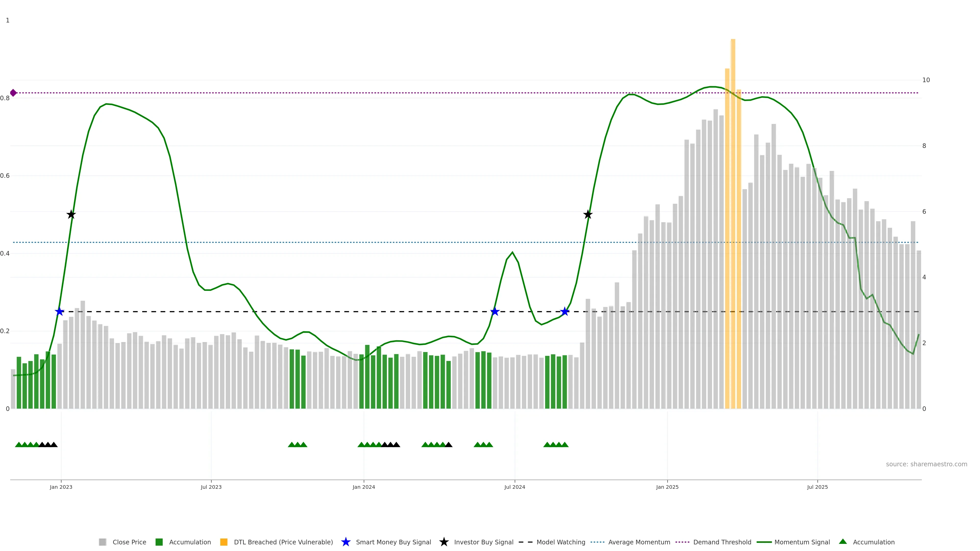Click the green triangle Accumulation legend icon
The image size is (980, 551).
pos(843,542)
